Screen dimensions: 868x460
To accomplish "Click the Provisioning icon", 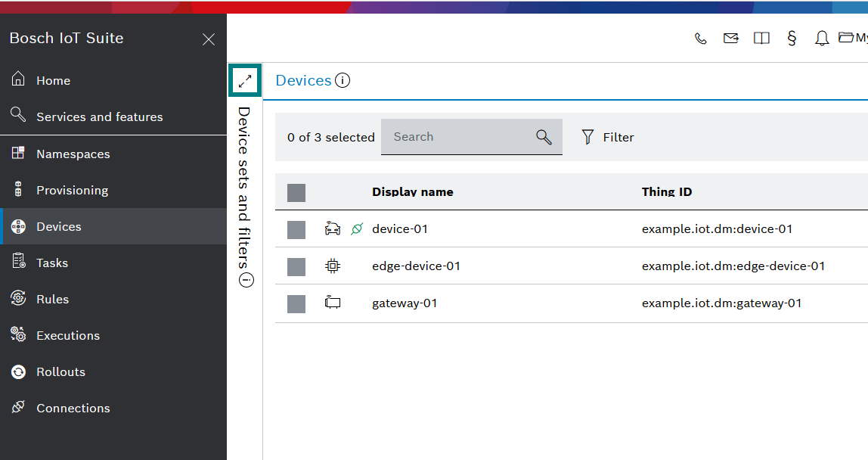I will click(x=18, y=189).
